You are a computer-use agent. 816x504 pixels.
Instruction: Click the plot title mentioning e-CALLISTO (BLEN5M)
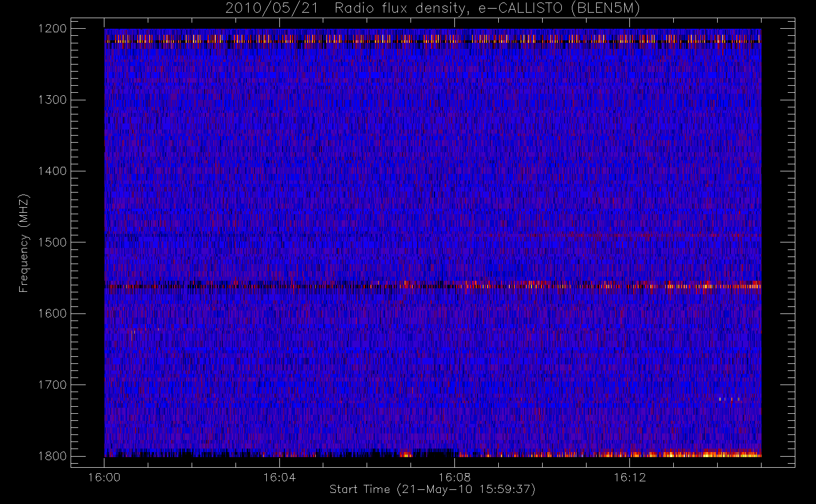click(x=433, y=9)
